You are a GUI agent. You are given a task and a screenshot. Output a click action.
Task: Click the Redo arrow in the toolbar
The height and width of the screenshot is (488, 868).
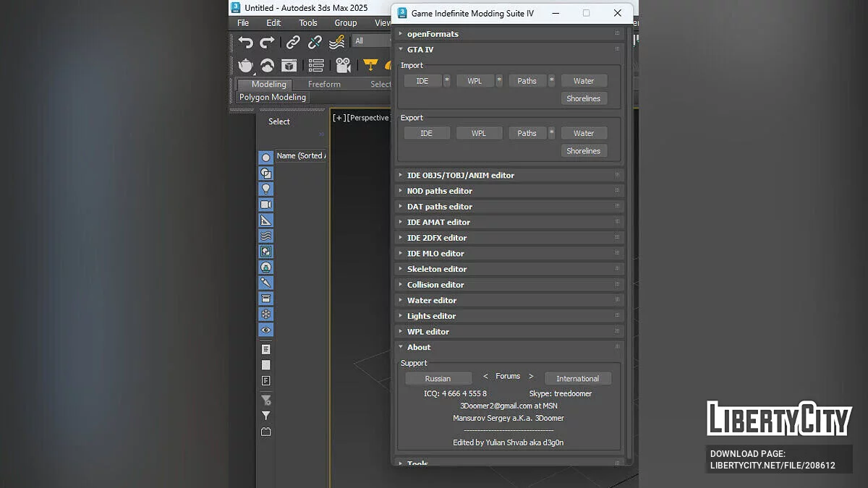(x=268, y=42)
